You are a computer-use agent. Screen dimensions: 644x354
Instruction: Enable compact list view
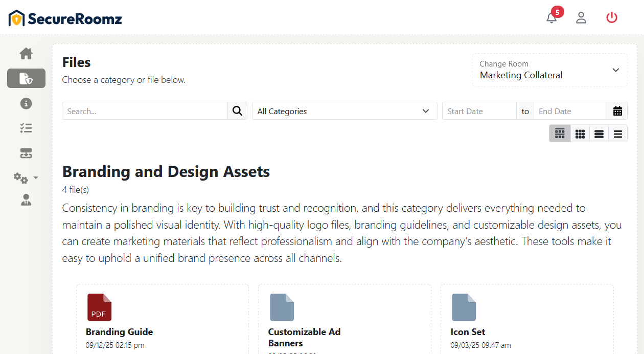[x=618, y=133]
